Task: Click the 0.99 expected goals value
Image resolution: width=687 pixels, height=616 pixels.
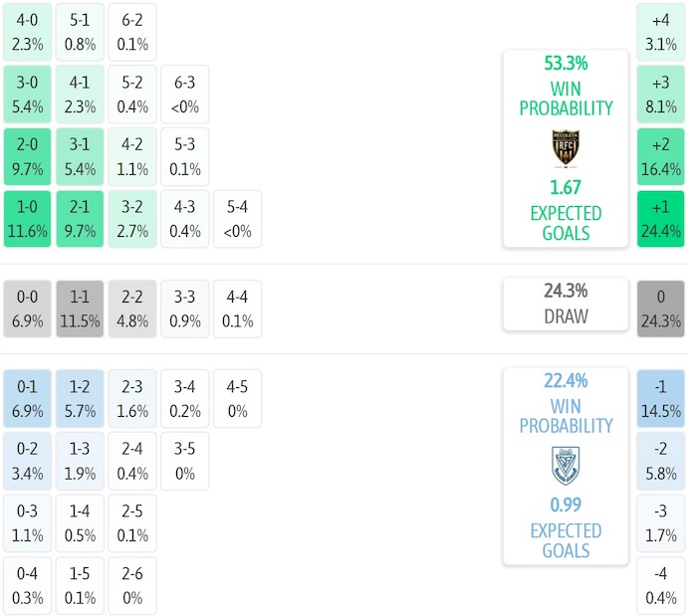Action: coord(566,505)
